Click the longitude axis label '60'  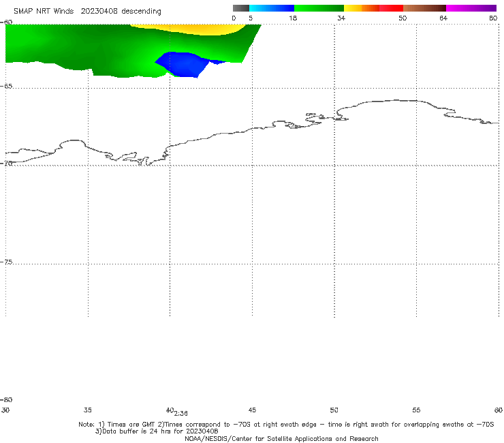point(499,410)
